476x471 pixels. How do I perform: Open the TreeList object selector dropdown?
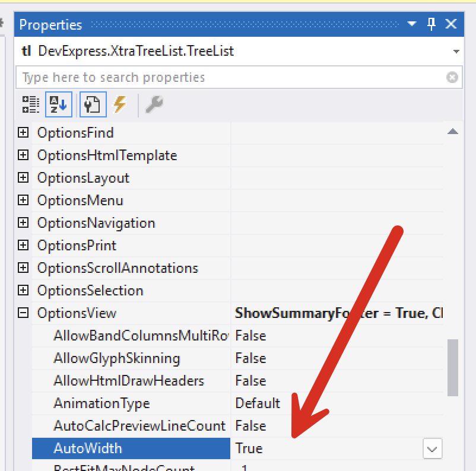[456, 52]
